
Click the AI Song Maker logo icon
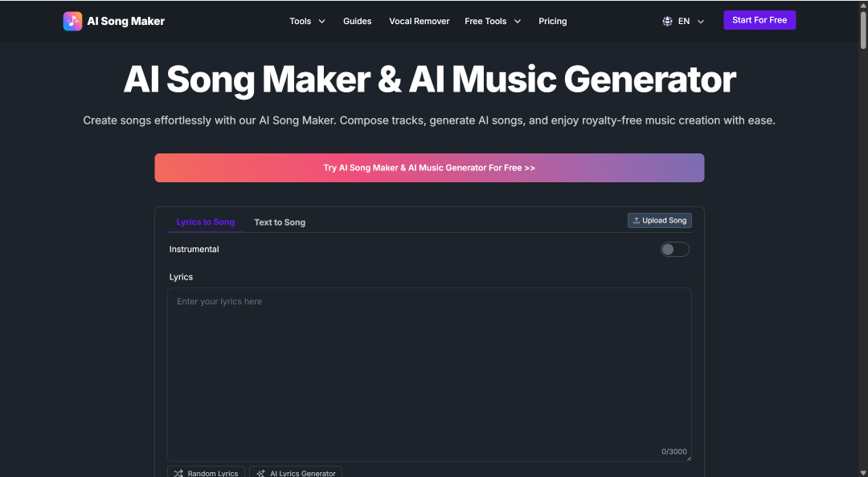tap(72, 21)
